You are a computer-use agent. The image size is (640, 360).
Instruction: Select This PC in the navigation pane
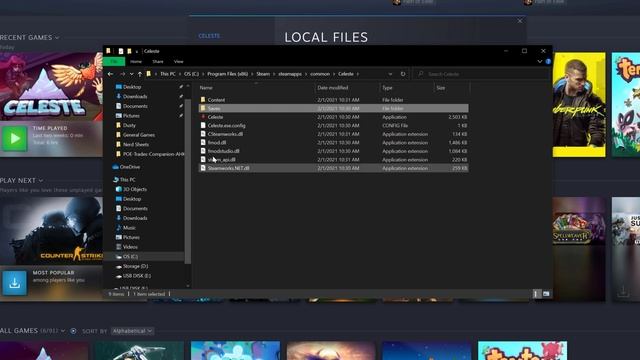[127, 180]
